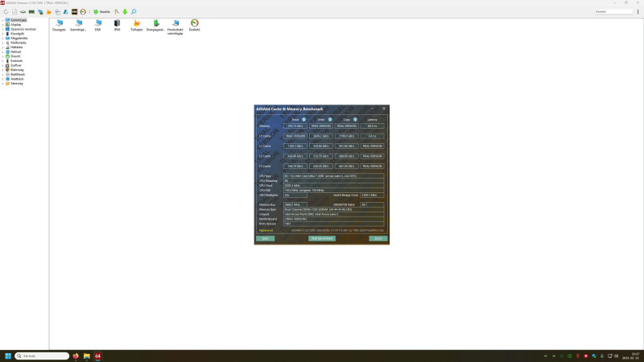
Task: Open the Számítógép... icon in the main pane
Action: click(x=78, y=26)
